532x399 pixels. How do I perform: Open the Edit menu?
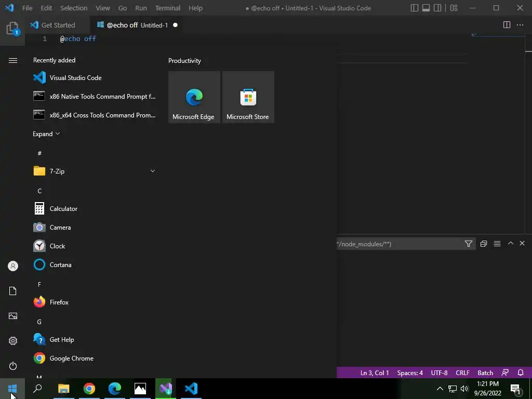(x=46, y=8)
